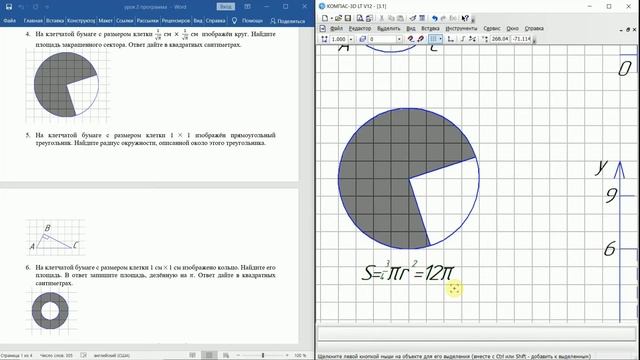
Task: Click zoom in plus in Word status bar
Action: coord(287,356)
